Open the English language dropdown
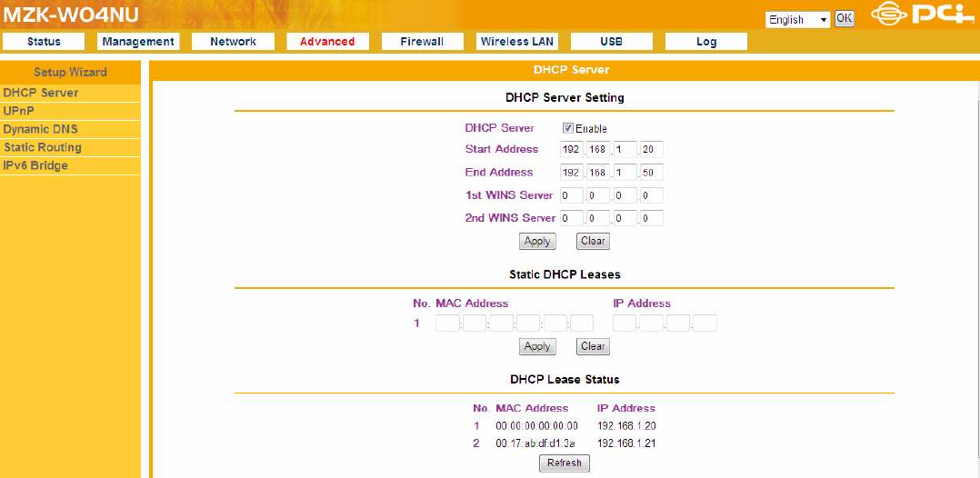The width and height of the screenshot is (980, 478). (x=797, y=19)
